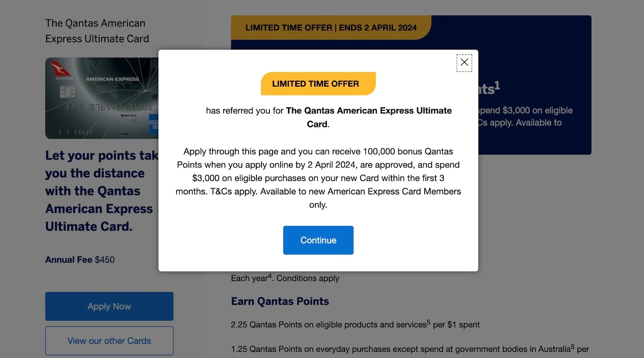Click the Annual Fee $450 text
644x358 pixels.
[x=80, y=260]
